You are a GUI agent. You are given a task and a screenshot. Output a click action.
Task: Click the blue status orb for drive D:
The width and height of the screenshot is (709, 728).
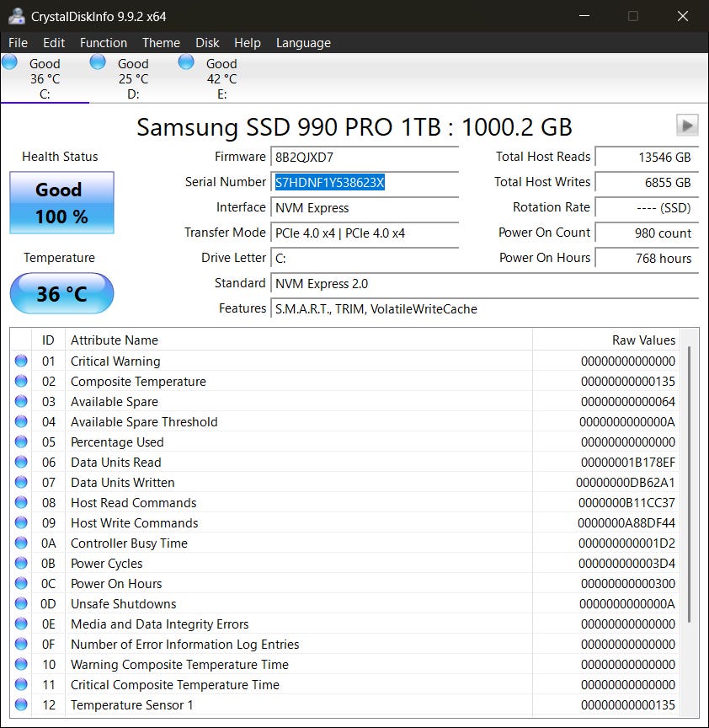tap(98, 62)
